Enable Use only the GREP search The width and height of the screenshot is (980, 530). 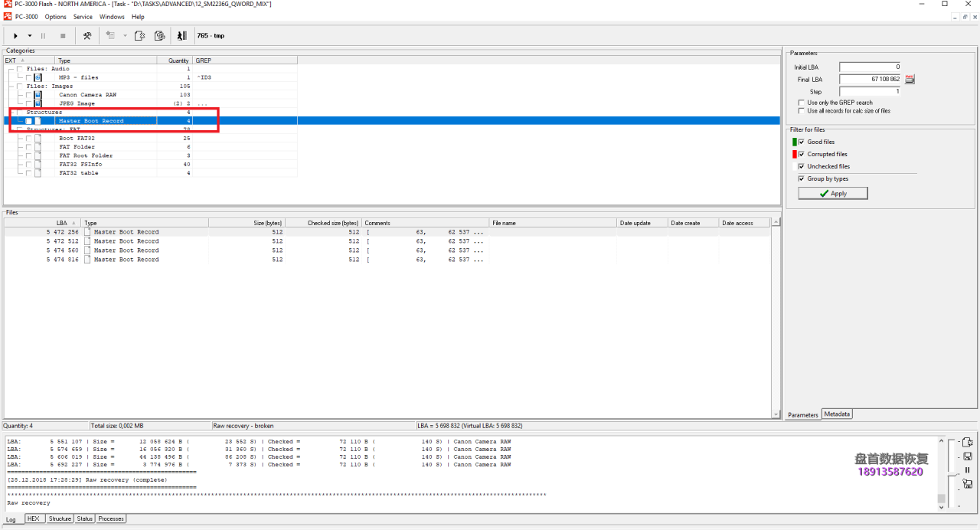point(801,103)
